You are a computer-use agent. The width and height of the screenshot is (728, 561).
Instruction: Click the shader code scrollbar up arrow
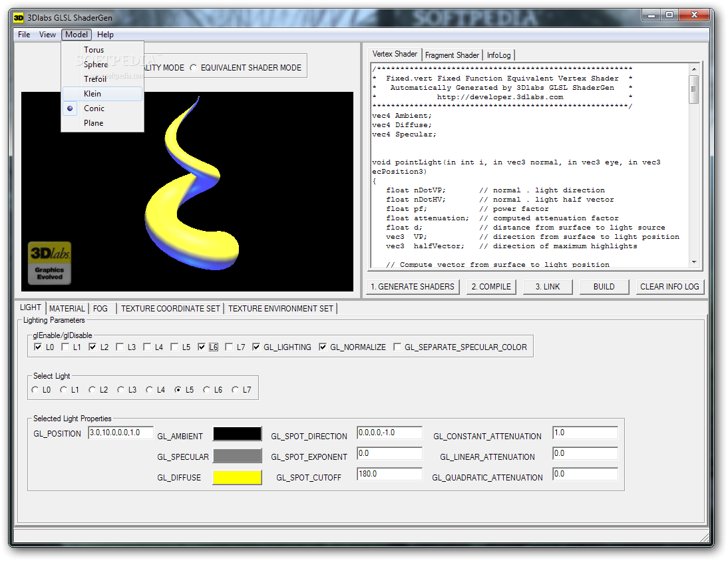coord(694,69)
